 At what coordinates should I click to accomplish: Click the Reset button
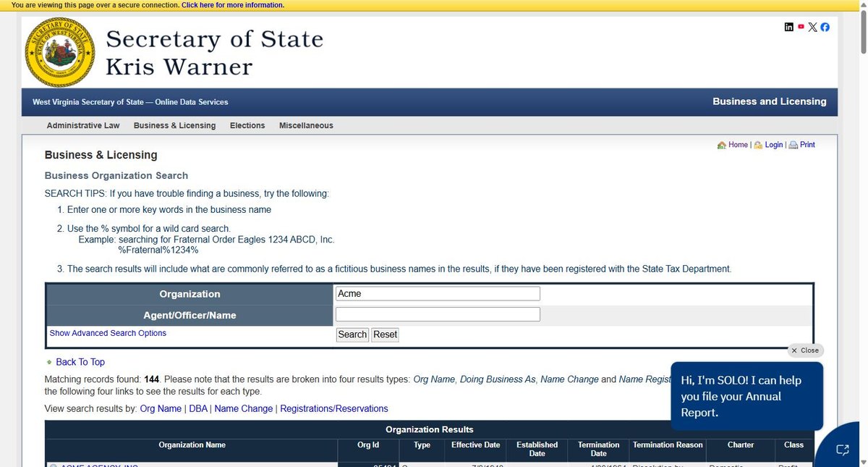(x=385, y=335)
